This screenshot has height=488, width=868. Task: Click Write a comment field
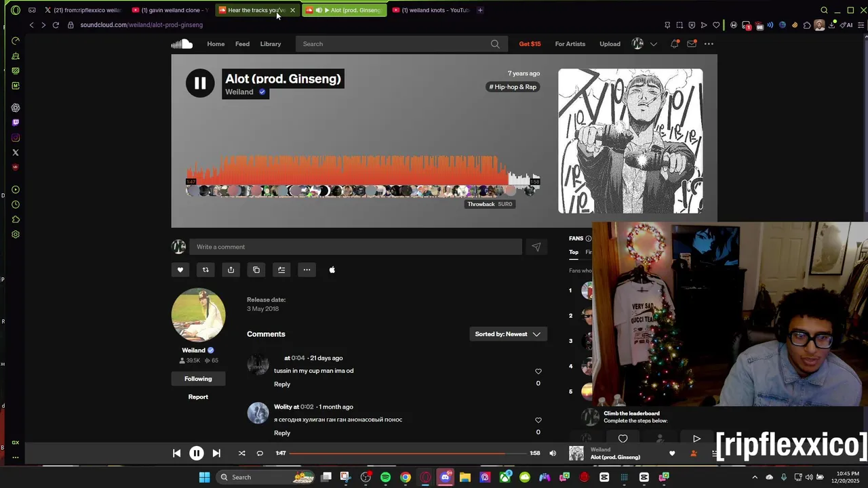click(x=355, y=247)
